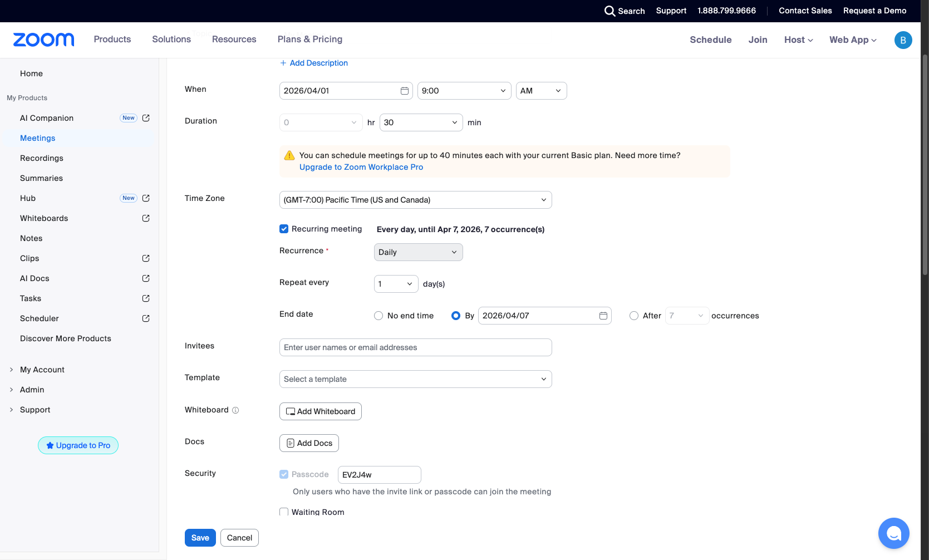Click the New badge beside Hub
The height and width of the screenshot is (560, 929).
(129, 198)
